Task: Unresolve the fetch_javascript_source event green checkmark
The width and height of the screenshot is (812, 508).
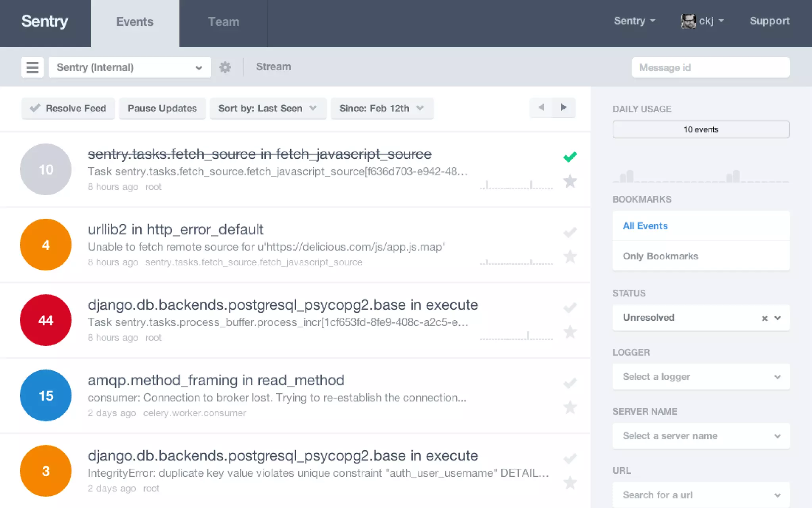Action: pyautogui.click(x=570, y=157)
